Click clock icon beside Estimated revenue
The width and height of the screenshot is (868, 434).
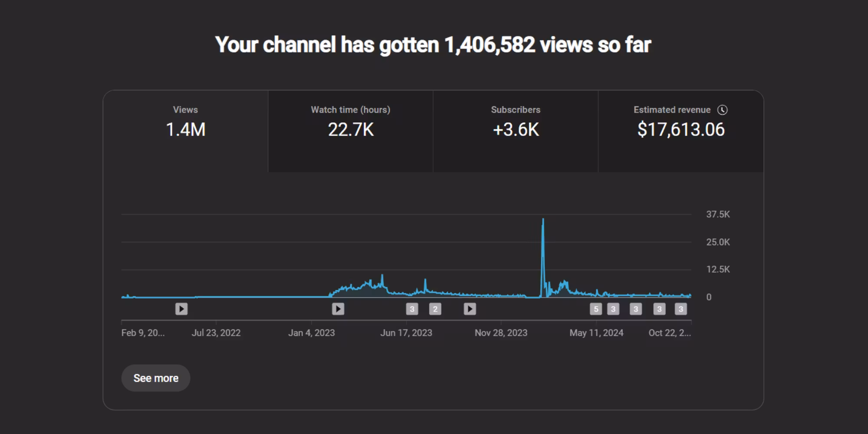(722, 110)
